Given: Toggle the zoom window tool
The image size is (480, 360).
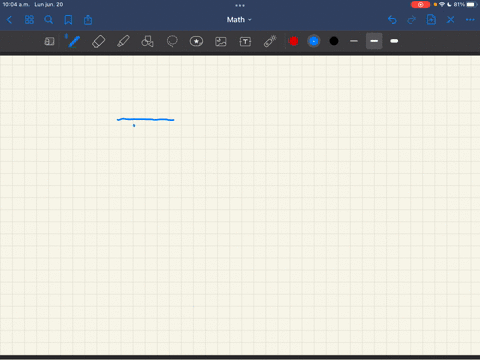Looking at the screenshot, I should (x=49, y=41).
